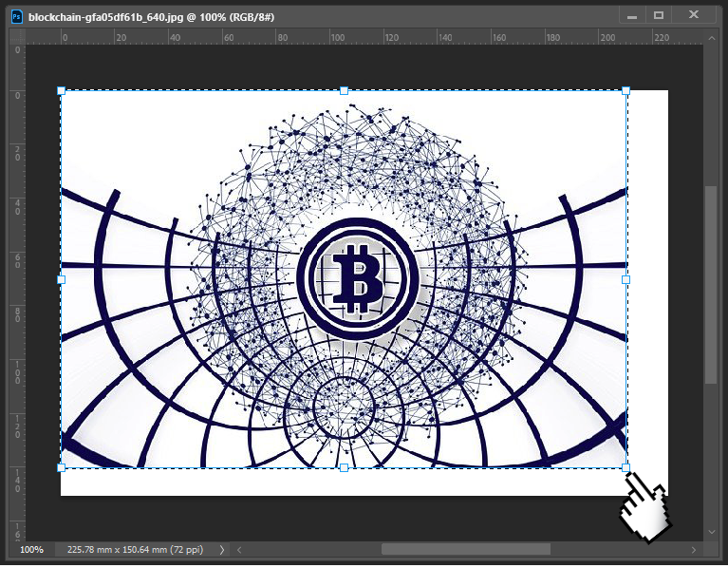
Task: Click the vertical scrollbar down arrow
Action: click(x=712, y=532)
